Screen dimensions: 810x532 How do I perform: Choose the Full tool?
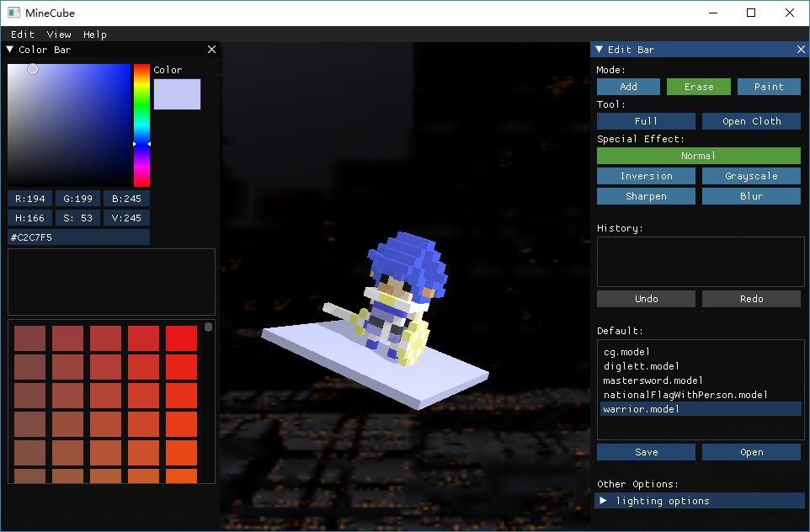(x=646, y=121)
